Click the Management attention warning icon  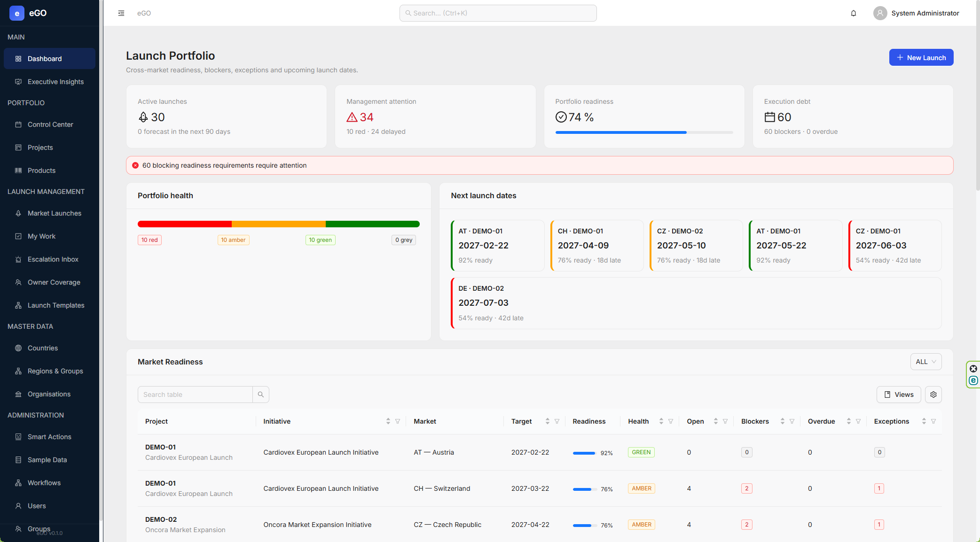tap(352, 117)
